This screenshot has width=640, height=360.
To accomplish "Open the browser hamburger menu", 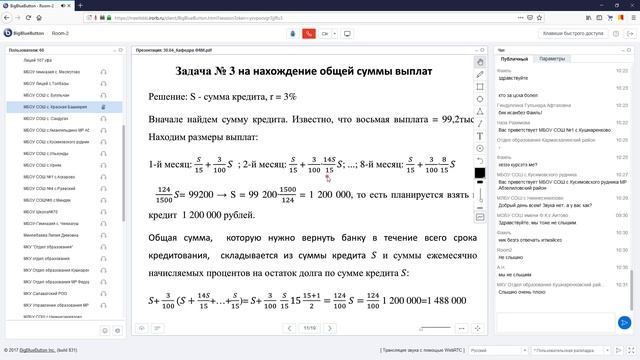I will (633, 18).
